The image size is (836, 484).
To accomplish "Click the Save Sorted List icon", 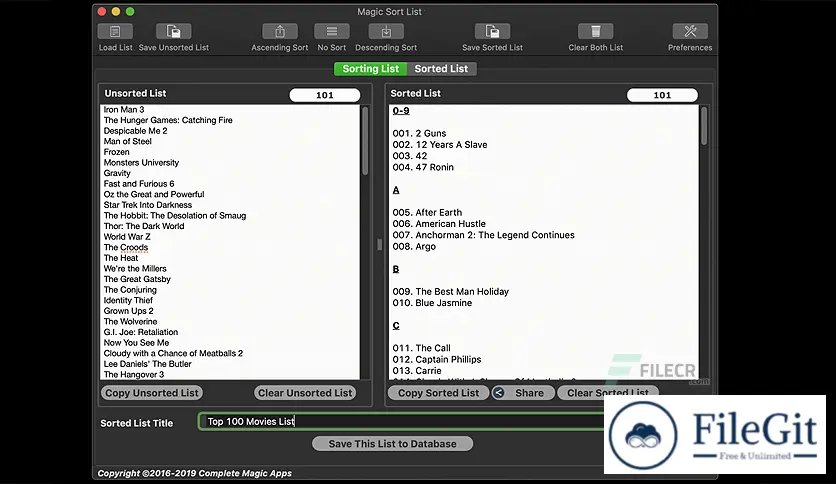I will (x=492, y=31).
